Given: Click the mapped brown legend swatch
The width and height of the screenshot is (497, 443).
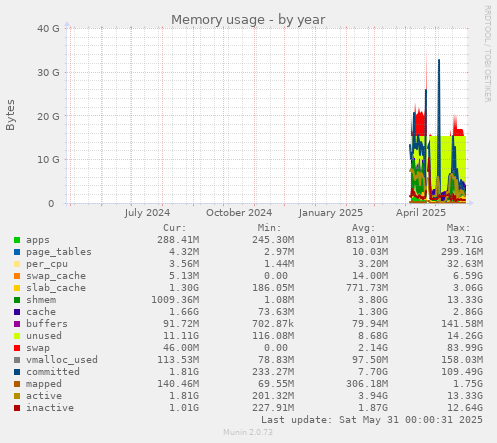Looking at the screenshot, I should pos(17,384).
